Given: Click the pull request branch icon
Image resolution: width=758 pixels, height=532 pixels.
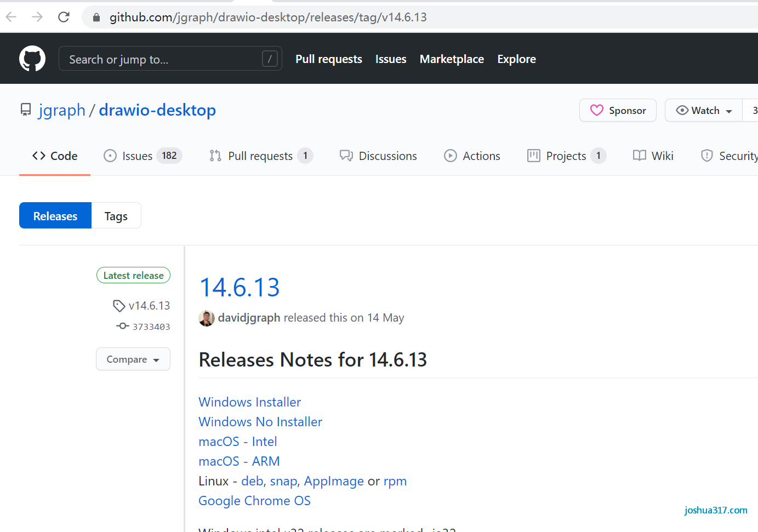Looking at the screenshot, I should pyautogui.click(x=215, y=156).
